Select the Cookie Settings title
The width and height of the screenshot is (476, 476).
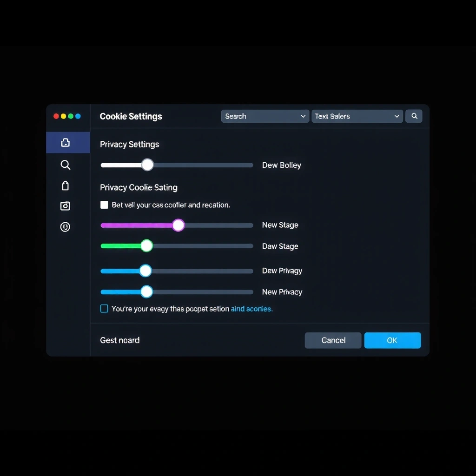click(131, 116)
